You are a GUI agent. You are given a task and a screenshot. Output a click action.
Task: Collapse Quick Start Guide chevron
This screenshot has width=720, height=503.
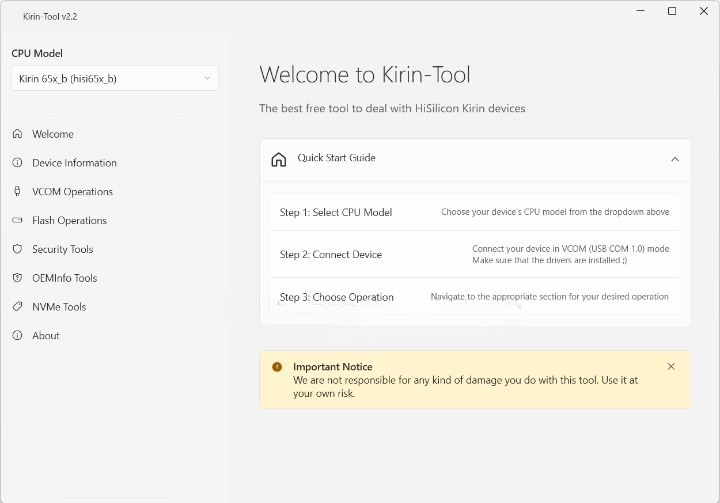tap(675, 159)
